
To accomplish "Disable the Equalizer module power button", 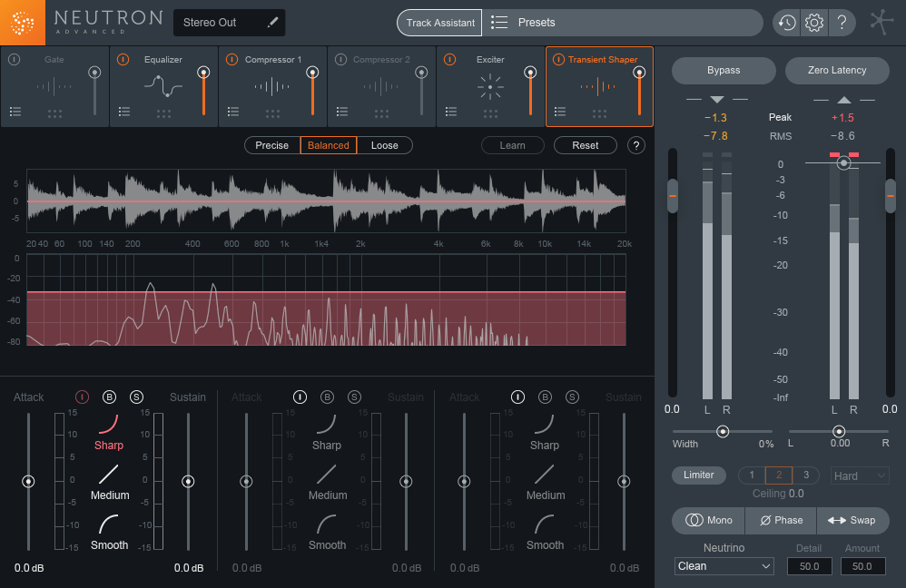I will pos(123,60).
